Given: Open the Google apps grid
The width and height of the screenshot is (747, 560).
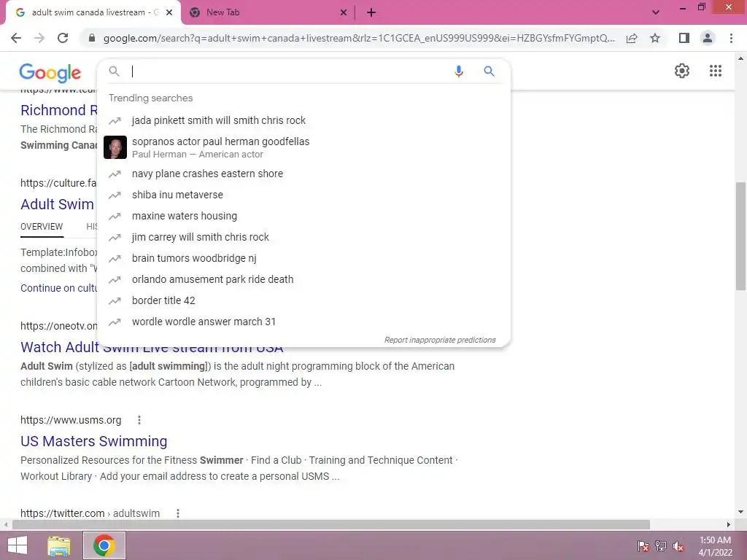Looking at the screenshot, I should (715, 71).
